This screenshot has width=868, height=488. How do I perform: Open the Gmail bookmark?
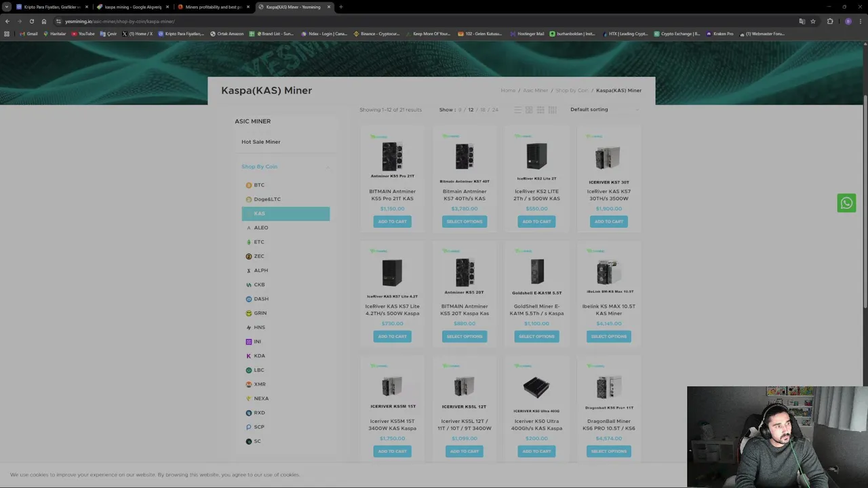pos(28,34)
